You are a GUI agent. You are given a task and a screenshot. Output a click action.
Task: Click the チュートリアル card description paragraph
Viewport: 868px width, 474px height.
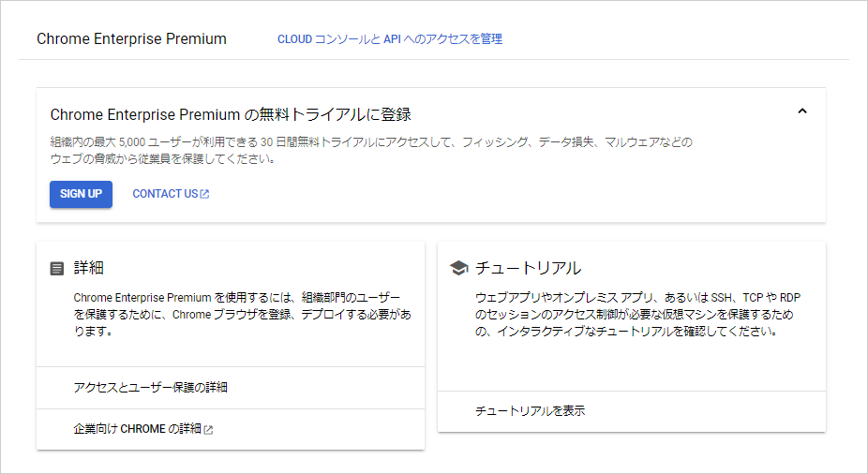click(x=637, y=314)
